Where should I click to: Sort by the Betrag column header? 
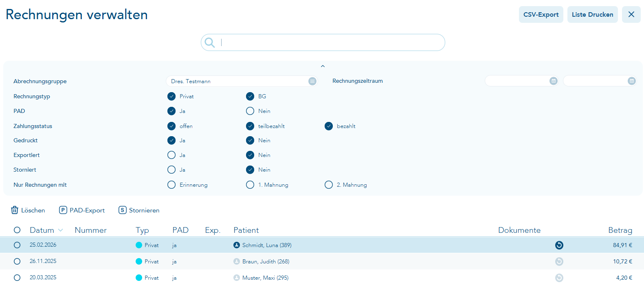(620, 230)
